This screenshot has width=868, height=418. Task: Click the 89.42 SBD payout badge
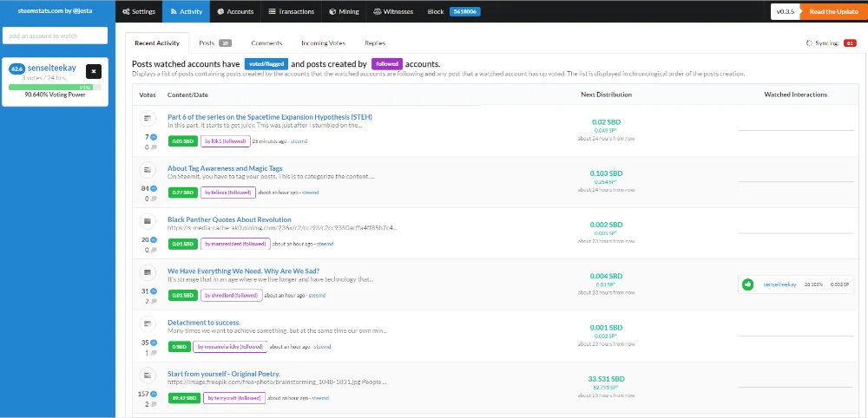pos(184,397)
